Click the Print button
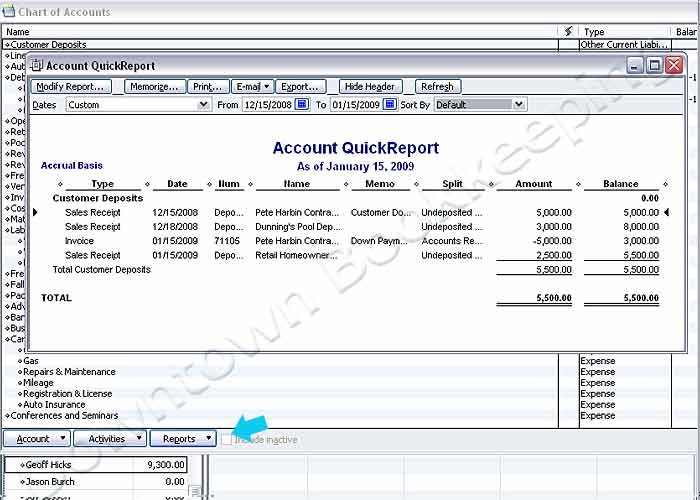 (208, 87)
